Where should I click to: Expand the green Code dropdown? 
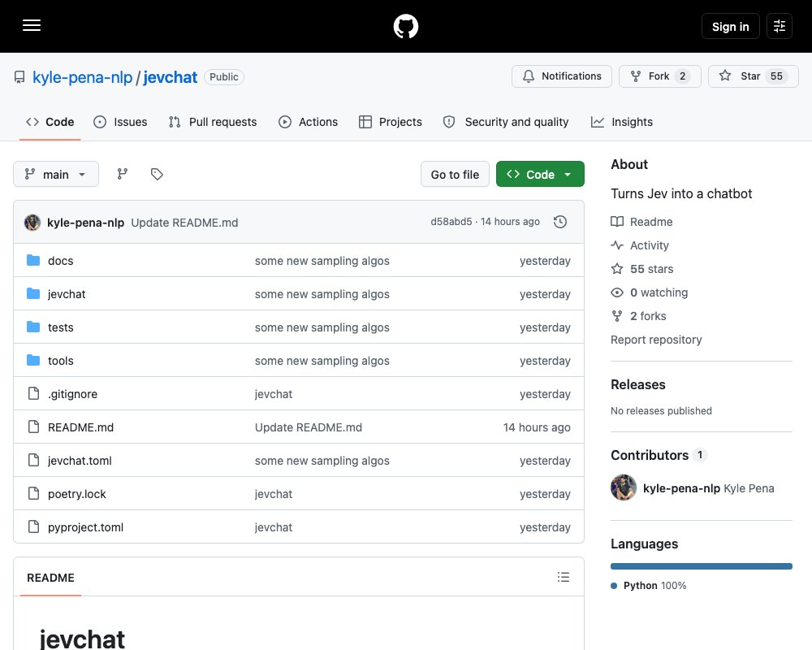pyautogui.click(x=540, y=174)
